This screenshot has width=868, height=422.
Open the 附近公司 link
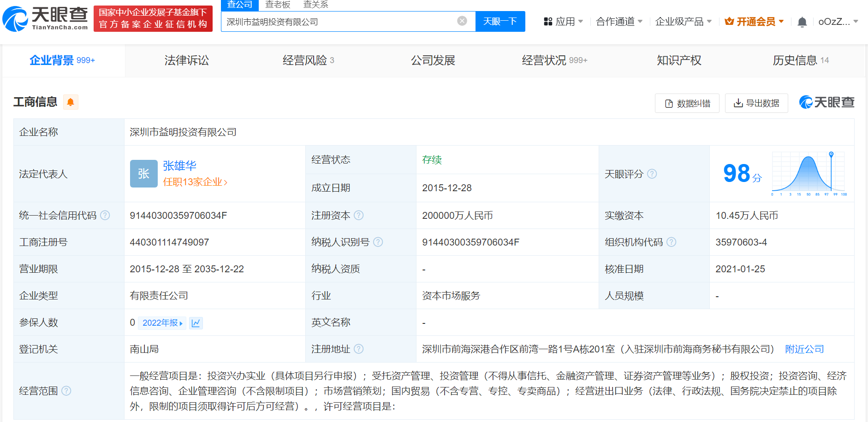pos(804,349)
